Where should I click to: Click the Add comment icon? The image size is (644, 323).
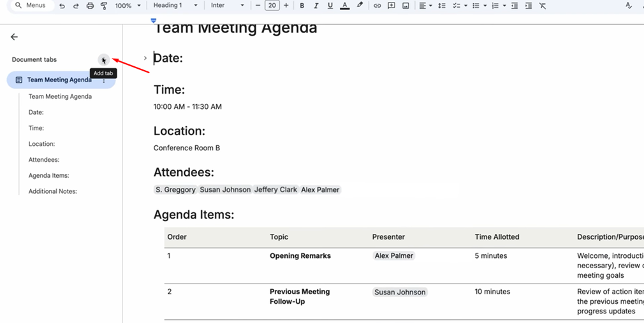(392, 6)
